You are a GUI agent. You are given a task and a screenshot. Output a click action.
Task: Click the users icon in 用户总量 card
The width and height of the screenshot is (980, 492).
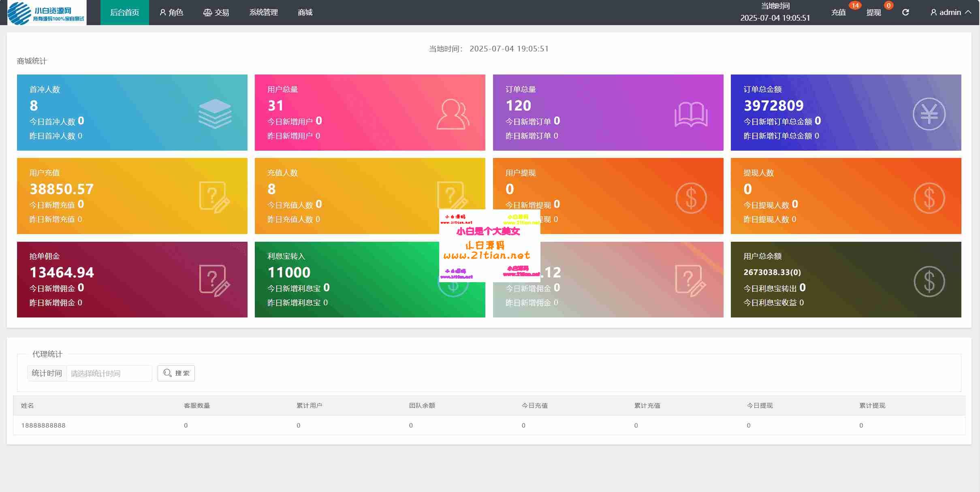(x=453, y=114)
